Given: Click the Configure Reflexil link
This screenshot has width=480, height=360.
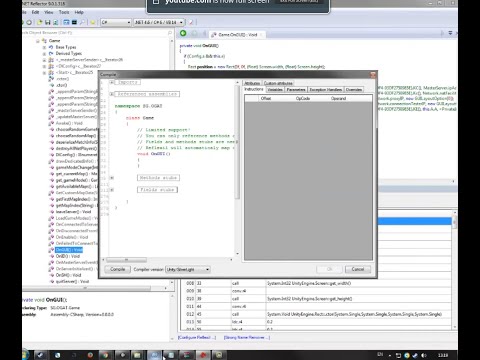Looking at the screenshot, I should [x=197, y=338].
